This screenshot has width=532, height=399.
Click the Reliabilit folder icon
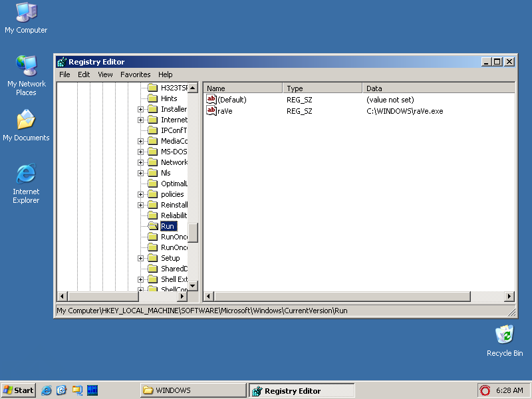click(153, 215)
